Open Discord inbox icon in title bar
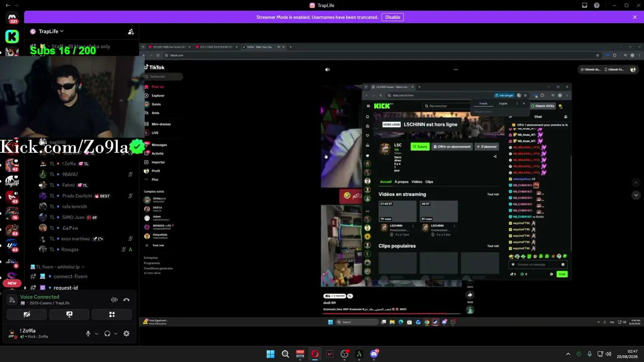644x362 pixels. (585, 6)
